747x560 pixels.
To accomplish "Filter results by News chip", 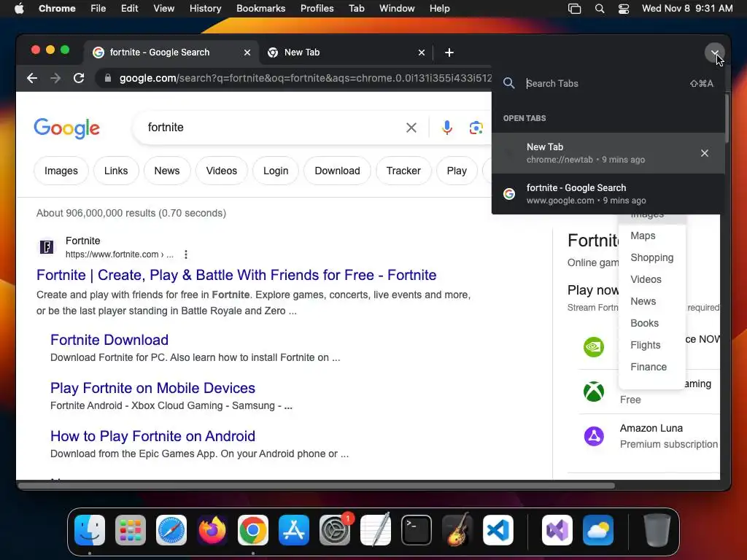I will click(x=167, y=171).
